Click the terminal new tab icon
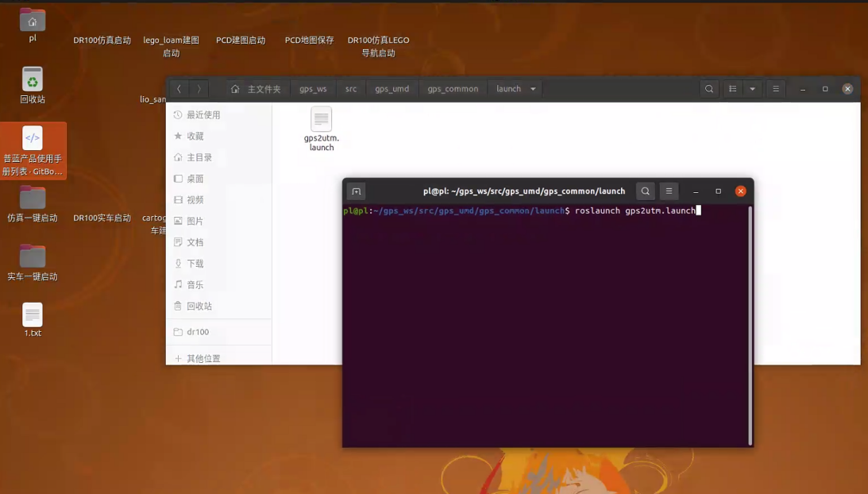This screenshot has height=494, width=868. tap(357, 191)
